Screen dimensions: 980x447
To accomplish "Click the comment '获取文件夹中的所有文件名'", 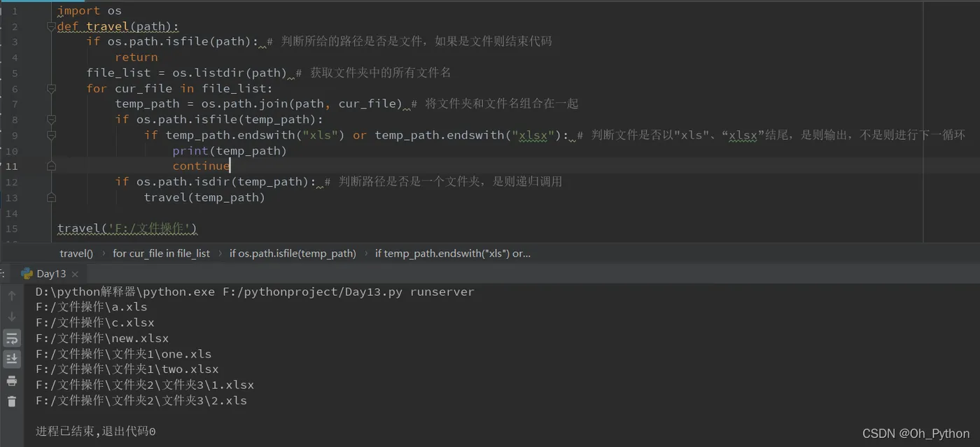I will point(373,73).
